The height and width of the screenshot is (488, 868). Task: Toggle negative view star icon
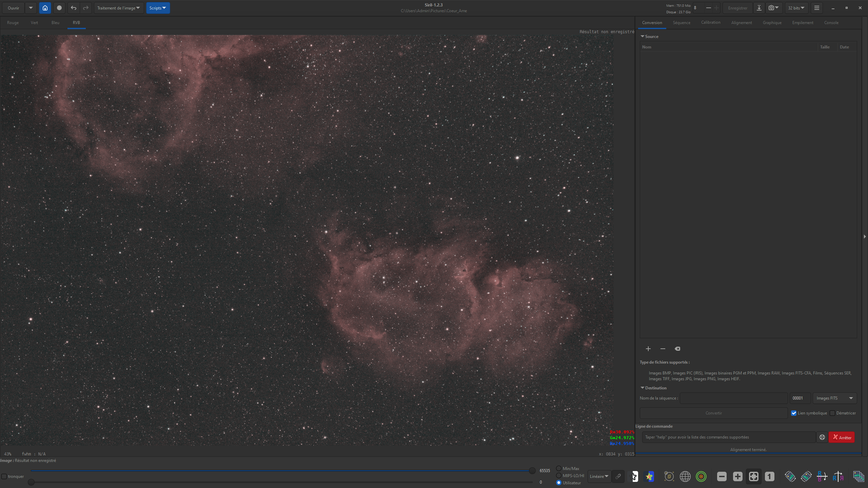633,476
